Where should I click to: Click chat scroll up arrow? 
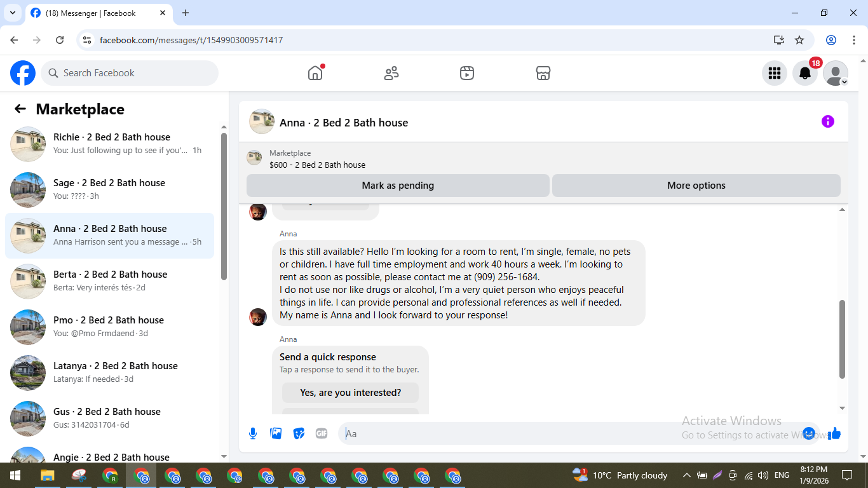(843, 209)
